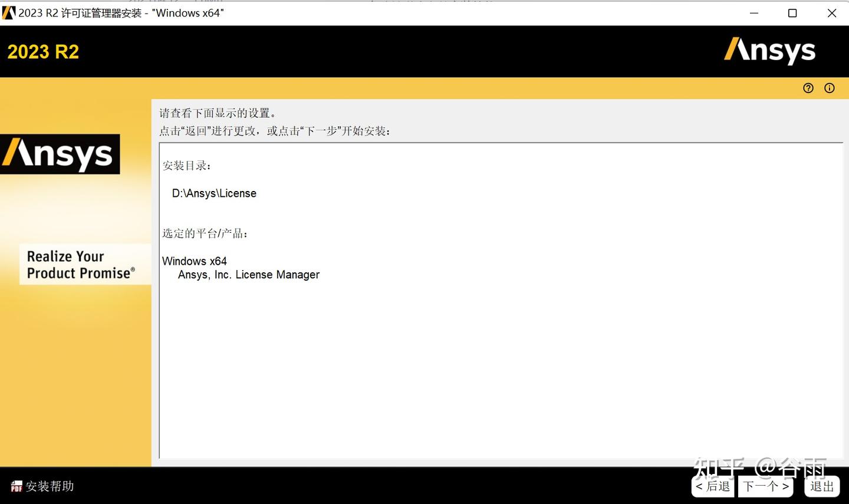
Task: Select the Windows x64 platform entry
Action: (195, 261)
